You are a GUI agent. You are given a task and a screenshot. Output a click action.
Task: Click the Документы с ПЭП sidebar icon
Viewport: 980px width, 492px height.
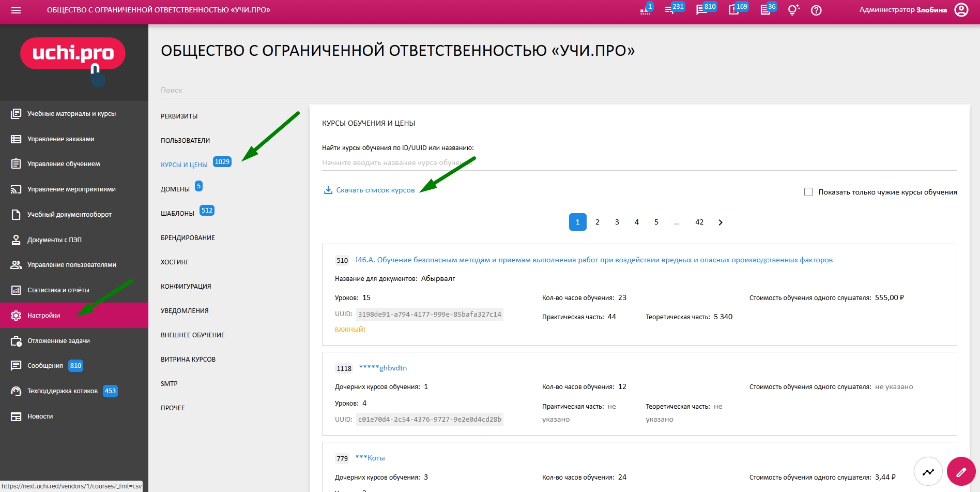click(x=16, y=240)
